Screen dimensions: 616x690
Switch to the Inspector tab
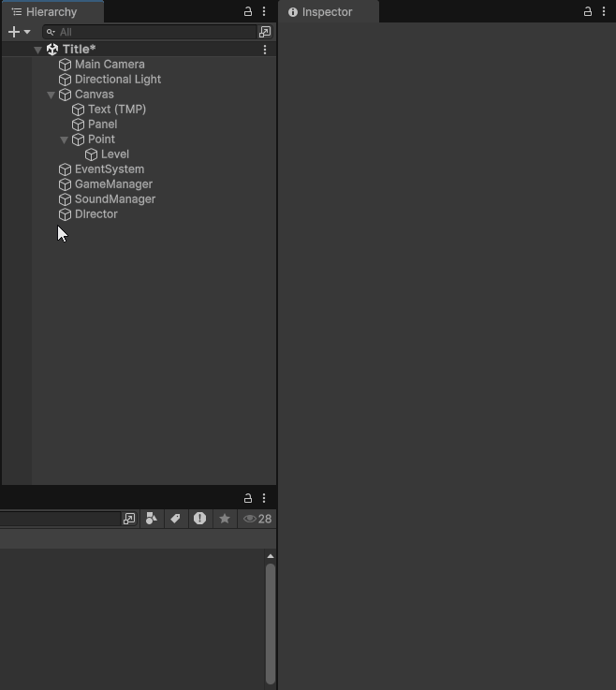click(x=327, y=12)
